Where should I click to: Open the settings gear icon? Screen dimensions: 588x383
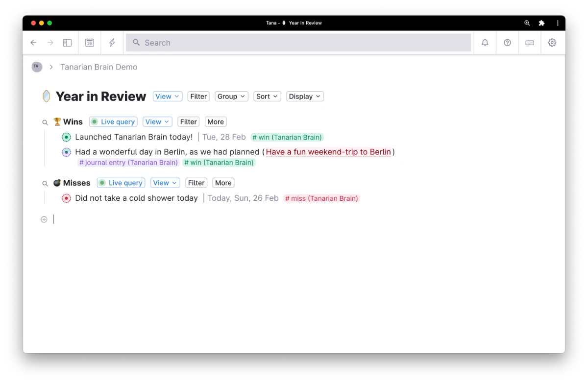552,43
